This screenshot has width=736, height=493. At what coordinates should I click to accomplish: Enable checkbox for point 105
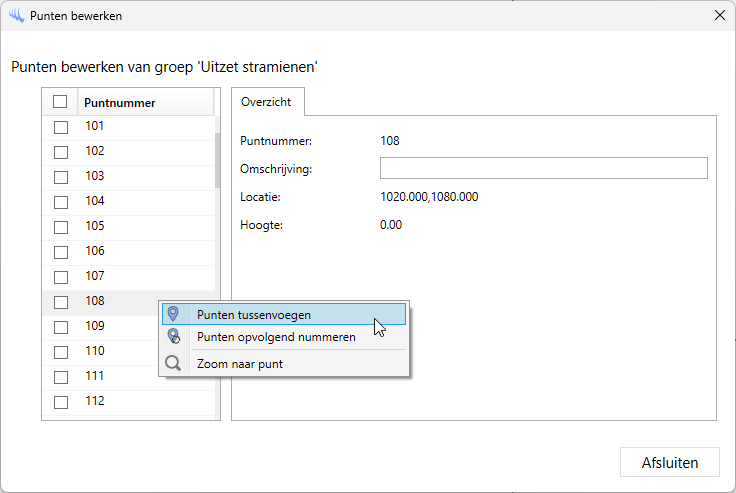[61, 227]
